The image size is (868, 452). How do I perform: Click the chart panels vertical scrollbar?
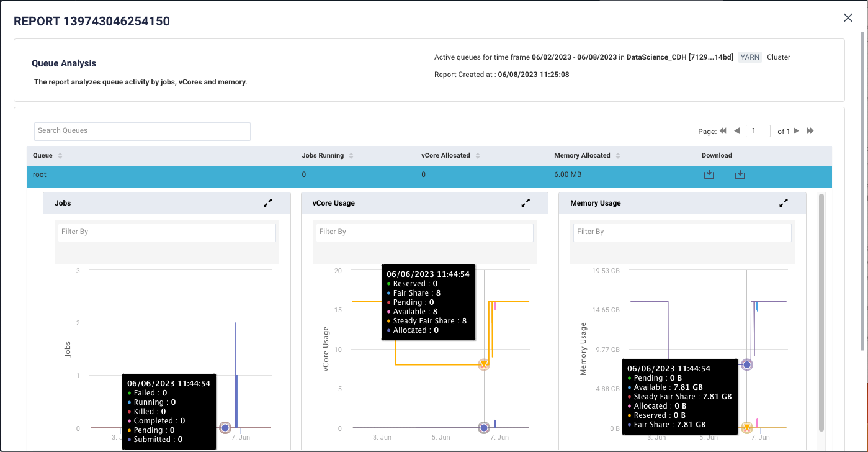click(821, 312)
